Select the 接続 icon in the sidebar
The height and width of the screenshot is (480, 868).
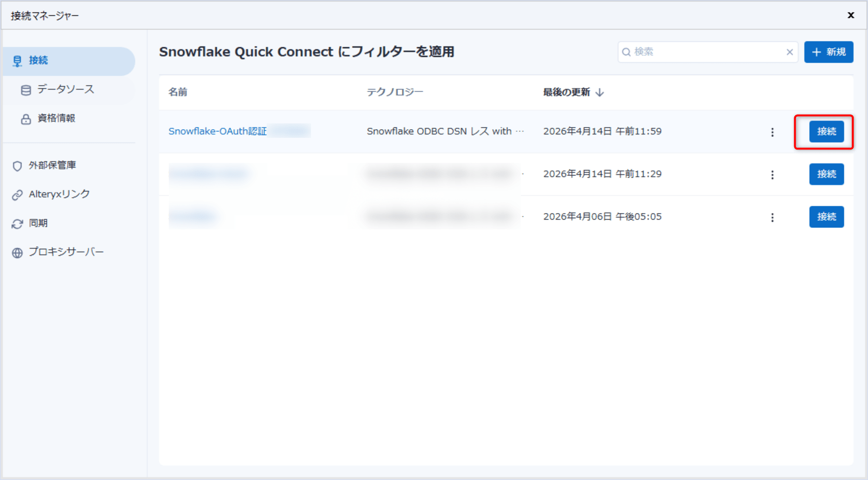coord(17,60)
